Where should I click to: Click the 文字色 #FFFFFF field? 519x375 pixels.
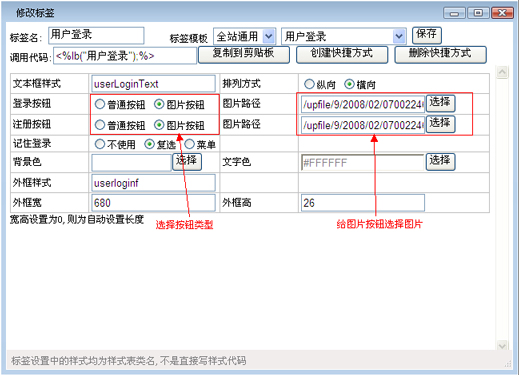363,162
